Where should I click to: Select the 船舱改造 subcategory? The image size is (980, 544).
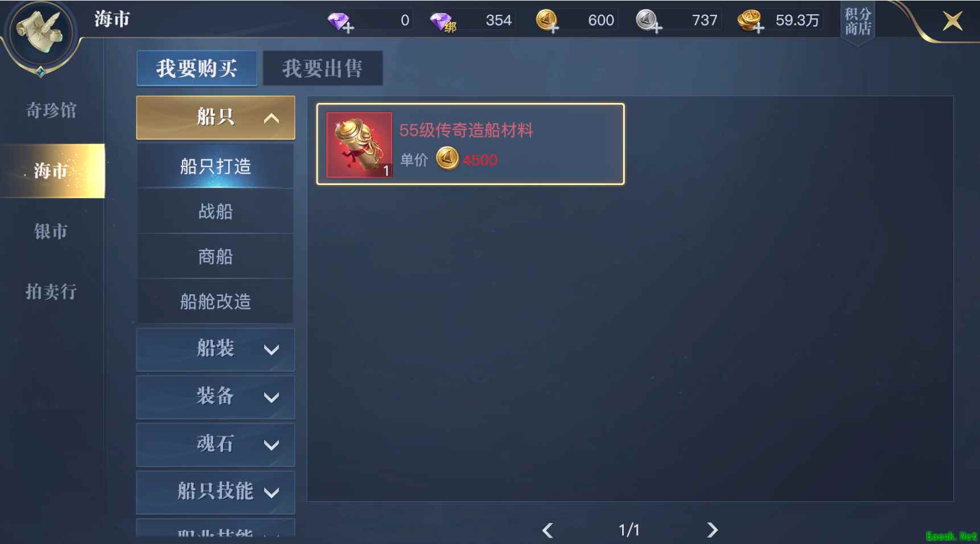point(216,301)
